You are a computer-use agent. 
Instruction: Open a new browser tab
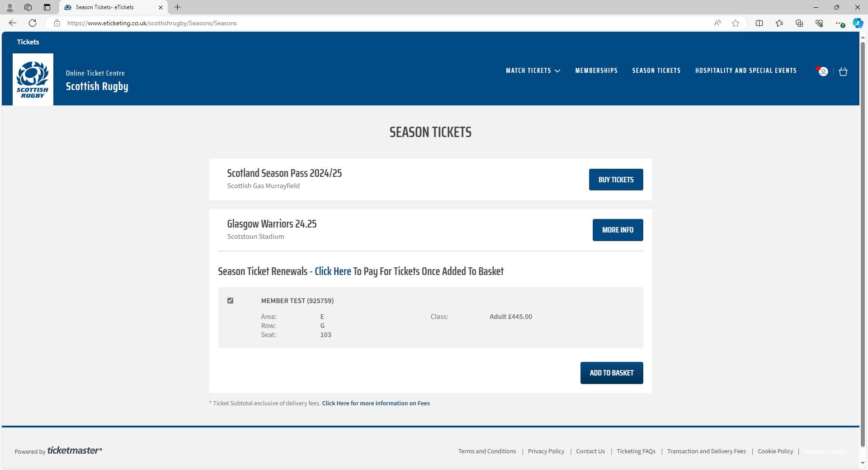178,7
